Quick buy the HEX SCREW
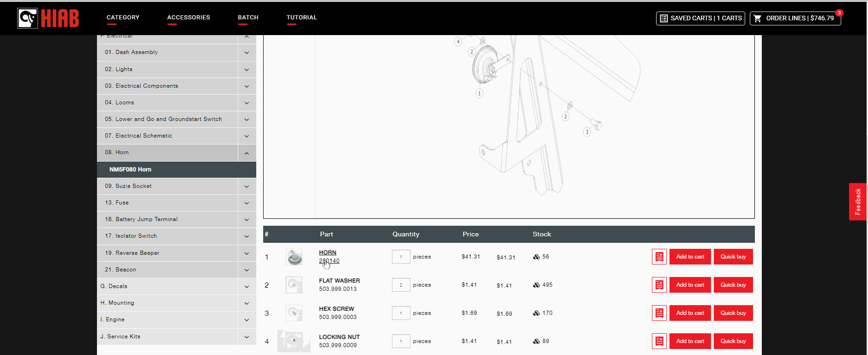868x355 pixels. point(733,313)
